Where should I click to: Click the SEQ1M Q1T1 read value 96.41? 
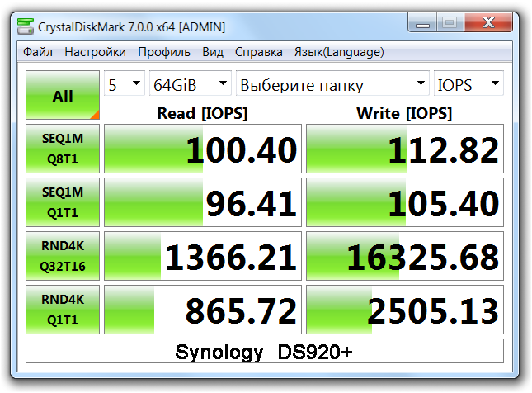coord(203,202)
